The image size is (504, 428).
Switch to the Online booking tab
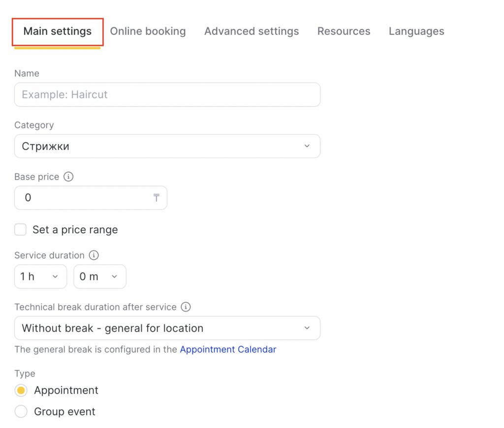(x=148, y=31)
